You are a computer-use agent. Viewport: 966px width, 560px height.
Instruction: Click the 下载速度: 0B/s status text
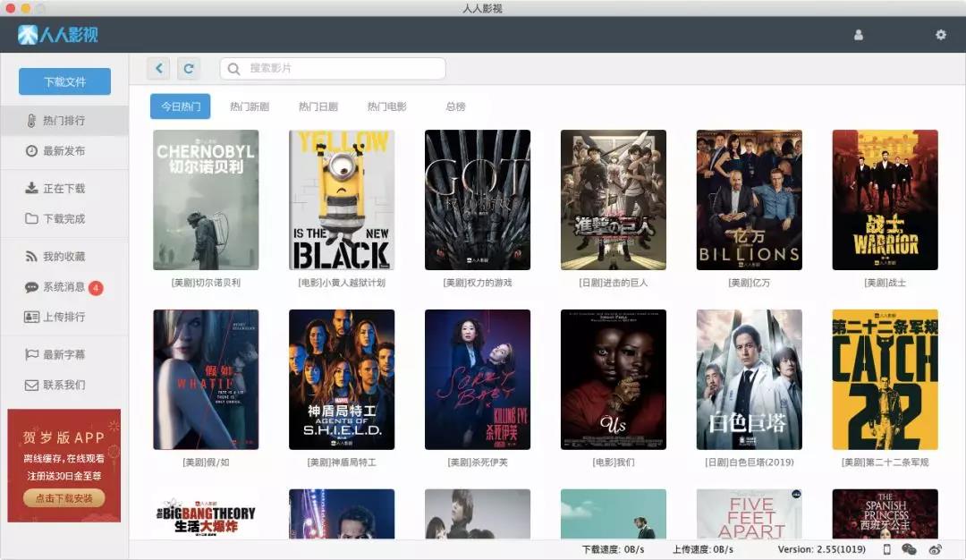point(613,549)
